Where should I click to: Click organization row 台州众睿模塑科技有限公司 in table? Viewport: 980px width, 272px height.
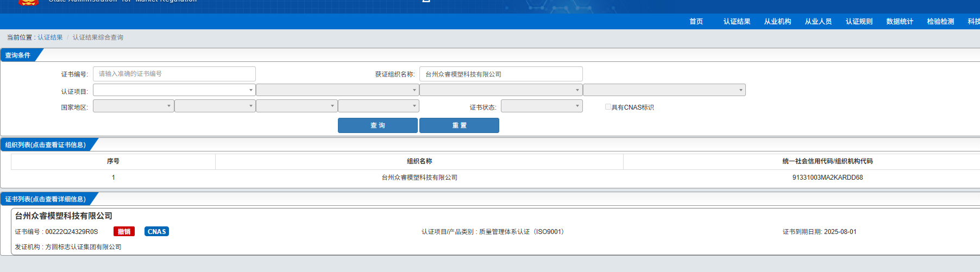(419, 178)
